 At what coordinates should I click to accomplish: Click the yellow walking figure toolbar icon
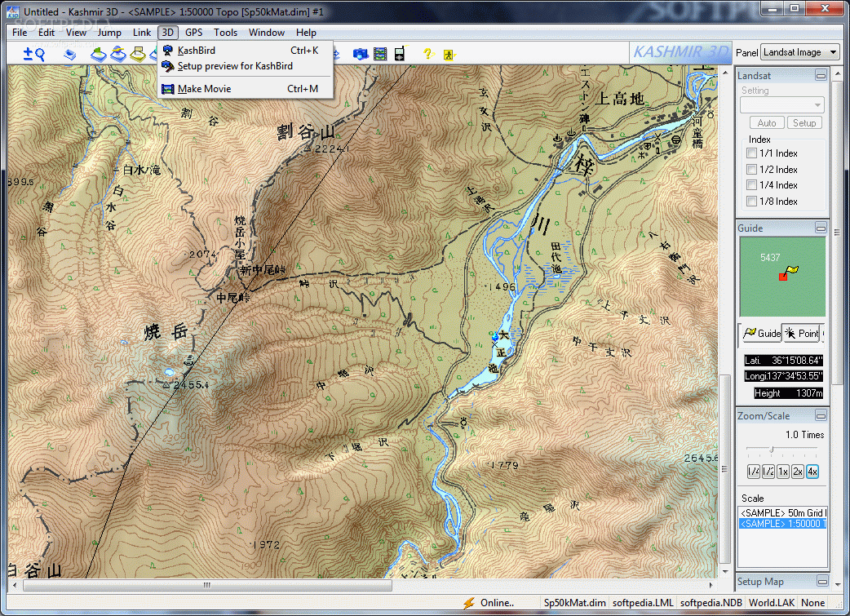(449, 54)
